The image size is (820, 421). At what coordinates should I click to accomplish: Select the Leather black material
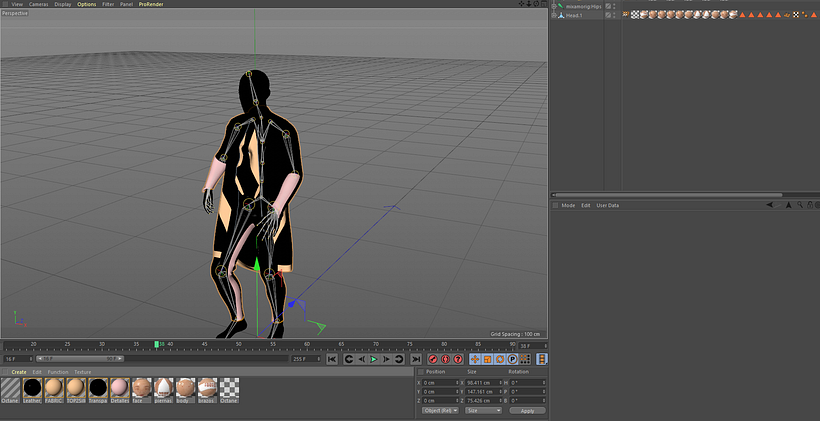coord(32,390)
